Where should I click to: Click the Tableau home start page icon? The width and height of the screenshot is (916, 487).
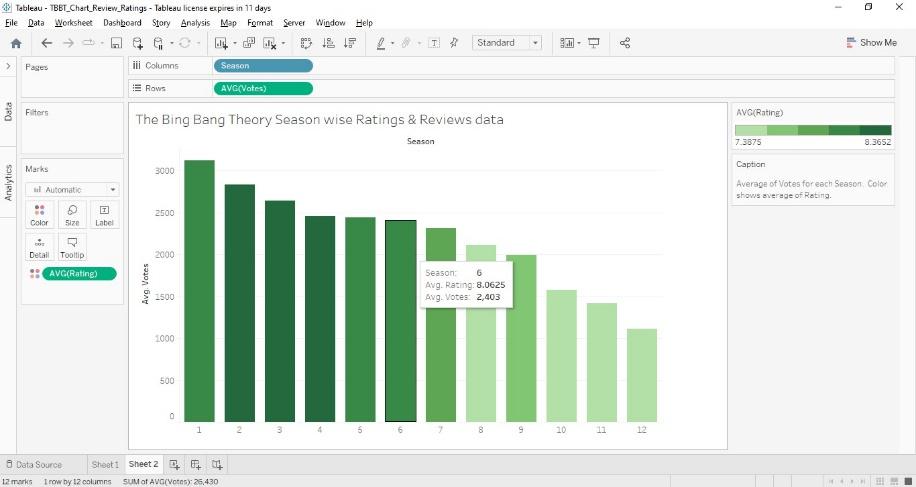click(15, 43)
